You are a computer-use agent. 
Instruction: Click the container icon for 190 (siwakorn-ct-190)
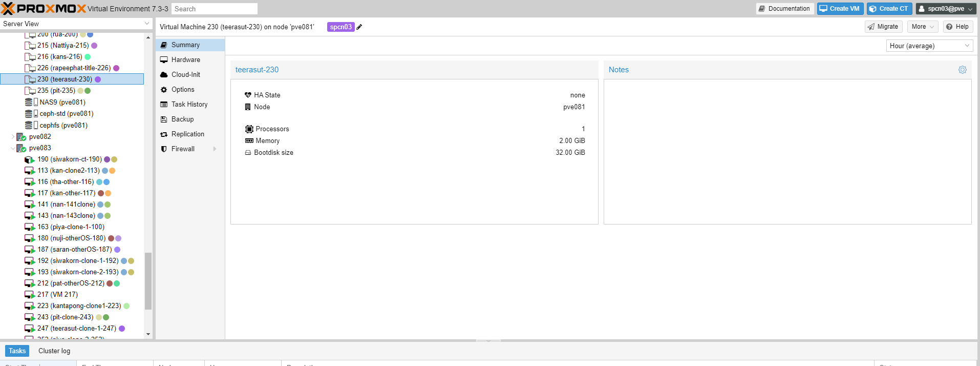(30, 159)
